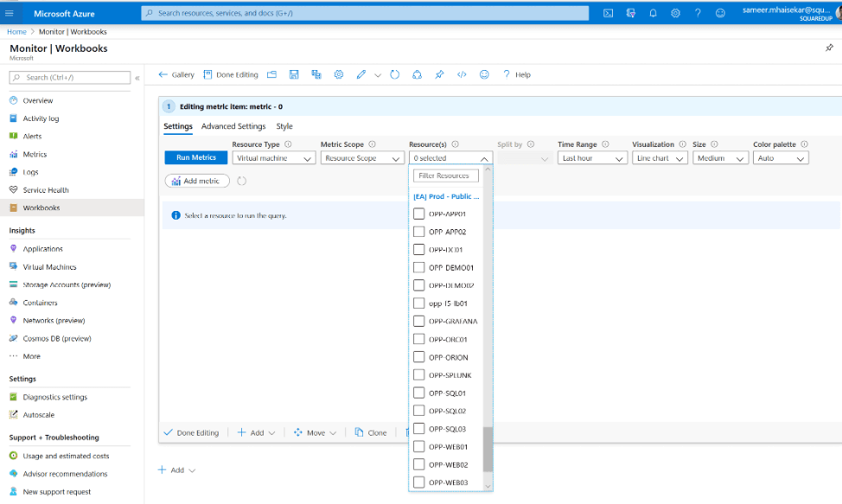The width and height of the screenshot is (842, 504).
Task: Open Activity log in sidebar
Action: [x=41, y=118]
